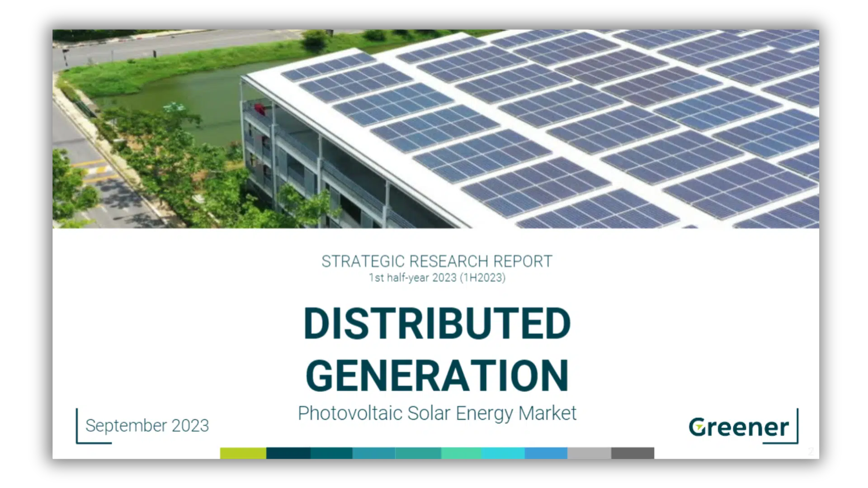This screenshot has height=488, width=868.
Task: Select 'Photovoltaic Solar Energy Market' text line
Action: coord(437,413)
